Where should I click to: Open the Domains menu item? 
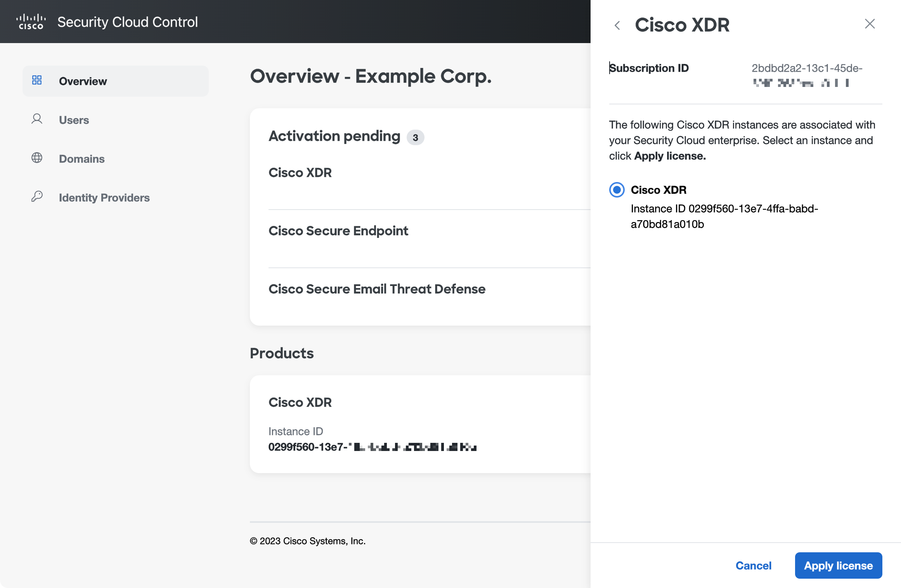tap(116, 159)
